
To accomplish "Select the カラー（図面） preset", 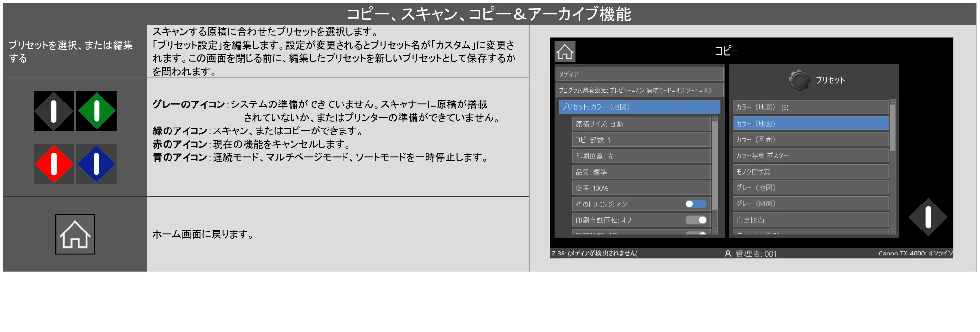I will (x=810, y=140).
